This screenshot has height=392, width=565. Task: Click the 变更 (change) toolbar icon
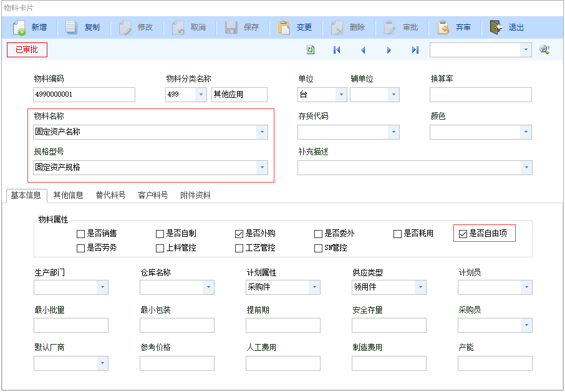coord(284,27)
